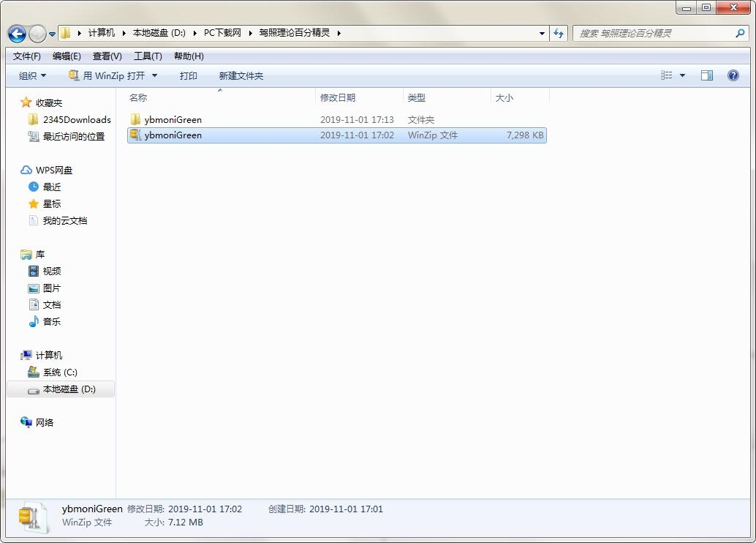Image resolution: width=756 pixels, height=543 pixels.
Task: Go back with the blue Back arrow
Action: coord(18,34)
